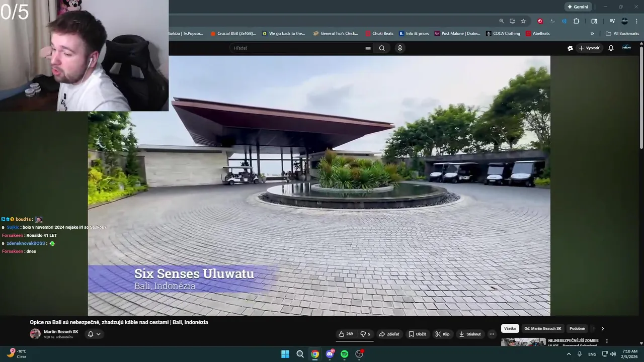Click the Klip scissors button
This screenshot has width=644, height=362.
(x=442, y=334)
